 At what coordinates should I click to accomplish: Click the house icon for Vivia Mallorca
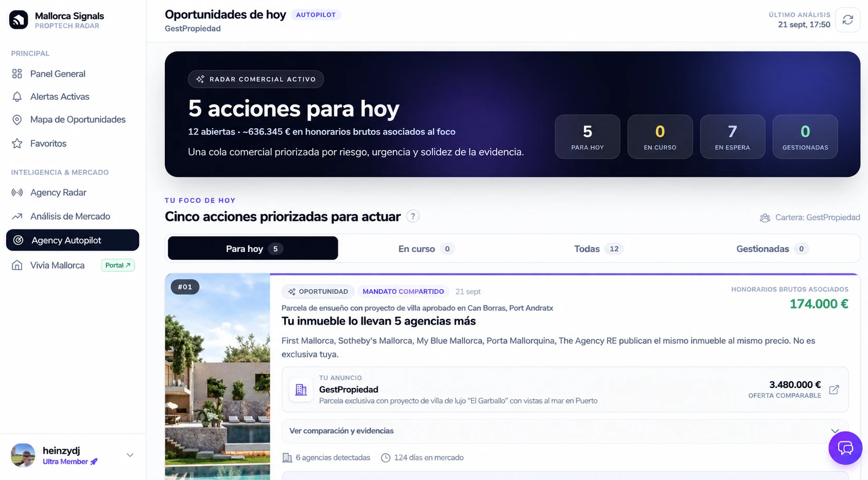(17, 265)
